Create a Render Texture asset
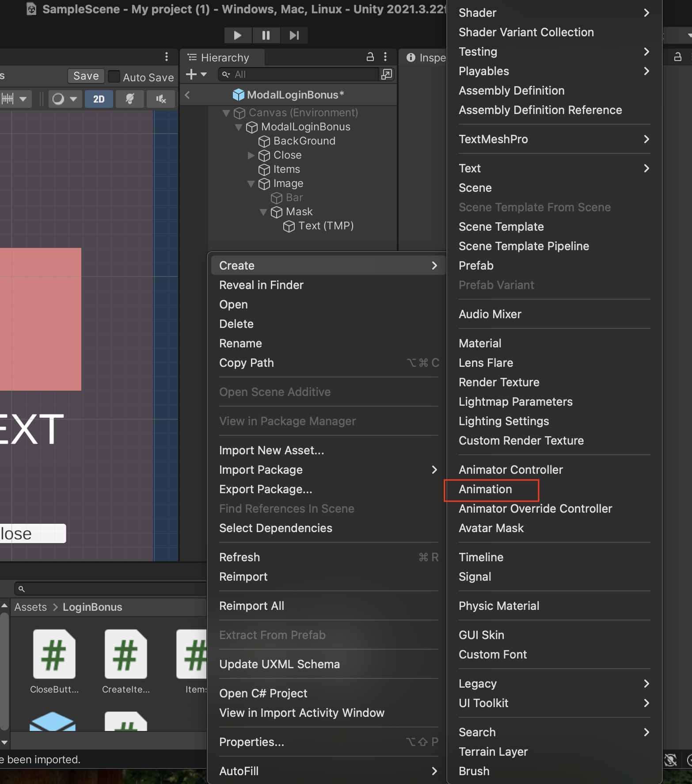The height and width of the screenshot is (784, 692). pos(554,382)
